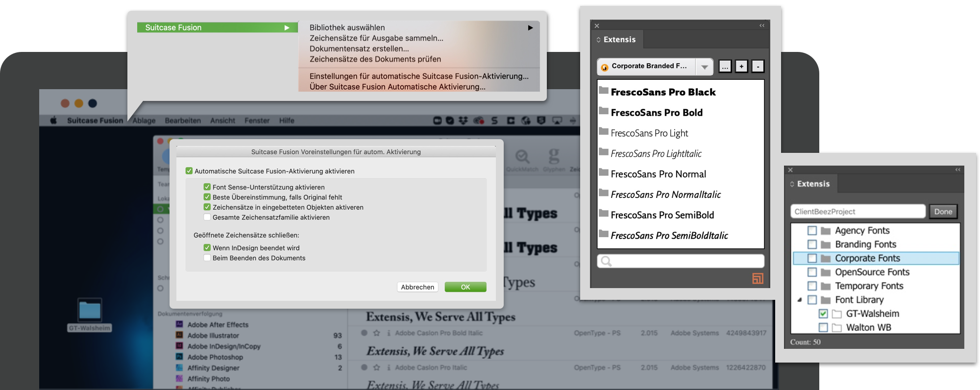
Task: Click the shield S icon in the menu bar
Action: (x=541, y=120)
